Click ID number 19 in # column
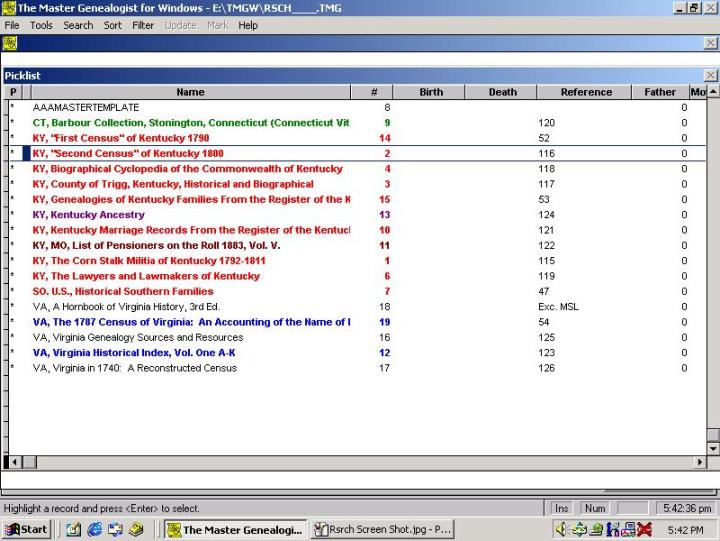The height and width of the screenshot is (541, 720). (384, 322)
